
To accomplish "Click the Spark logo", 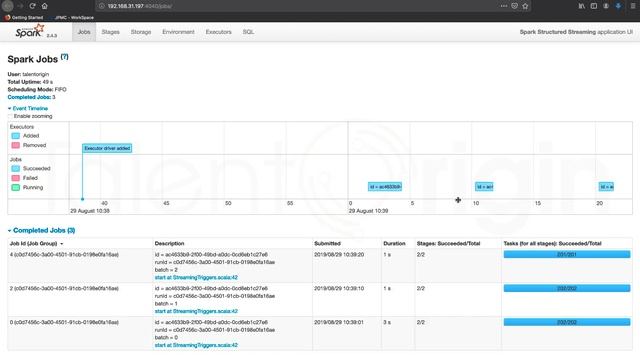I will coord(30,31).
